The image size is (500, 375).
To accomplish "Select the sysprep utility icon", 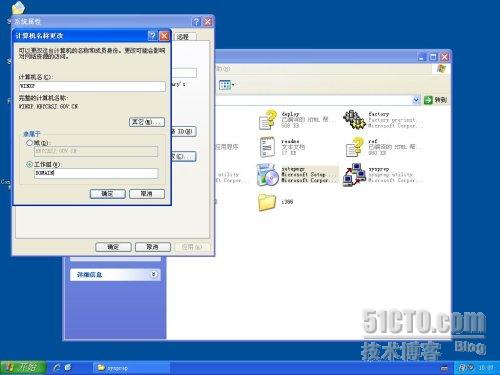I will [x=354, y=175].
